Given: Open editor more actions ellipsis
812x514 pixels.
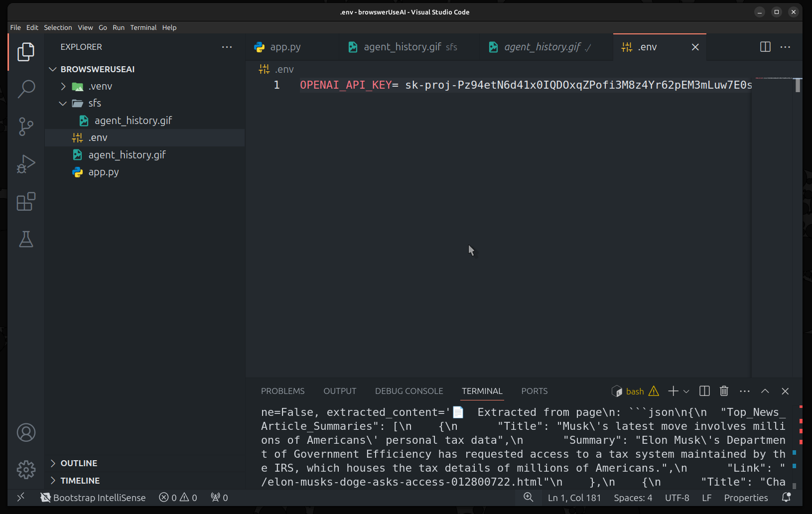Looking at the screenshot, I should point(785,47).
